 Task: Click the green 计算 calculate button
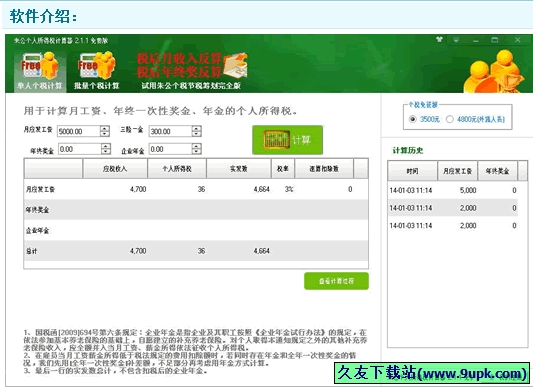coord(287,140)
